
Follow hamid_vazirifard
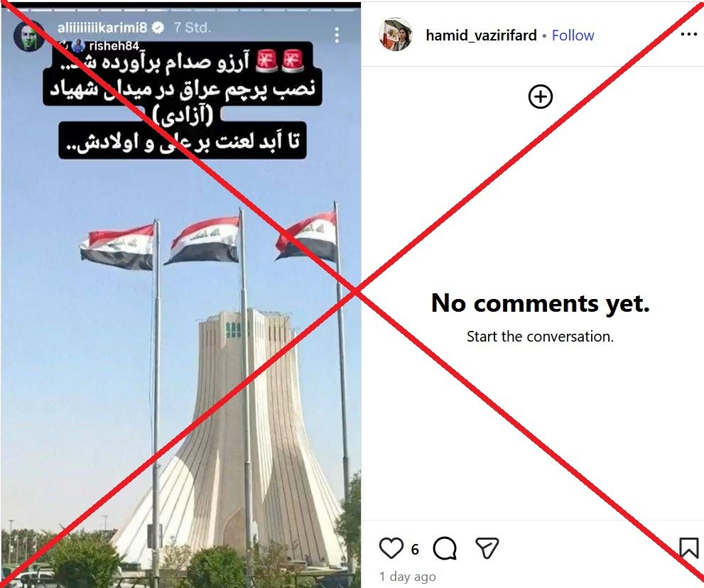pos(573,35)
